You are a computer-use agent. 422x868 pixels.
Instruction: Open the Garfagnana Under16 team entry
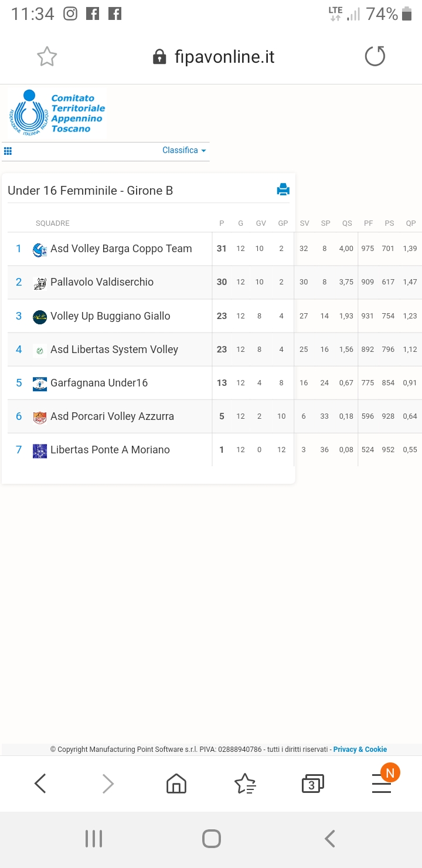point(99,383)
